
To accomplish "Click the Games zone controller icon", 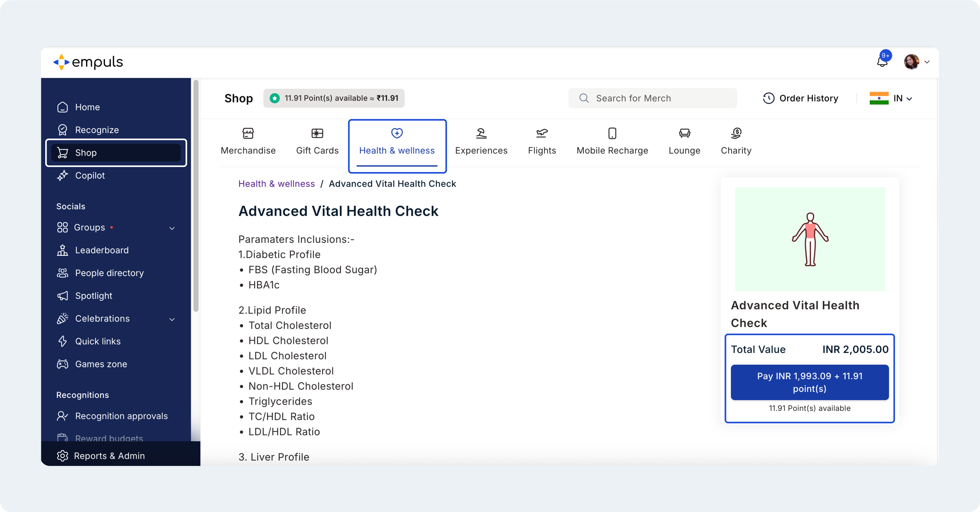I will pos(62,364).
